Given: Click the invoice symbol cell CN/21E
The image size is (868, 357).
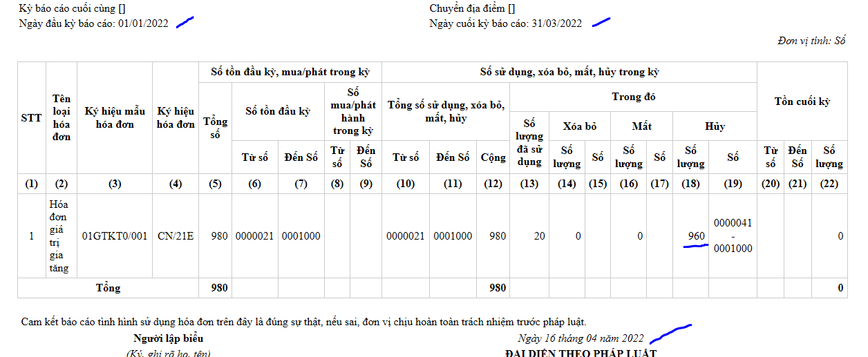Looking at the screenshot, I should (176, 236).
